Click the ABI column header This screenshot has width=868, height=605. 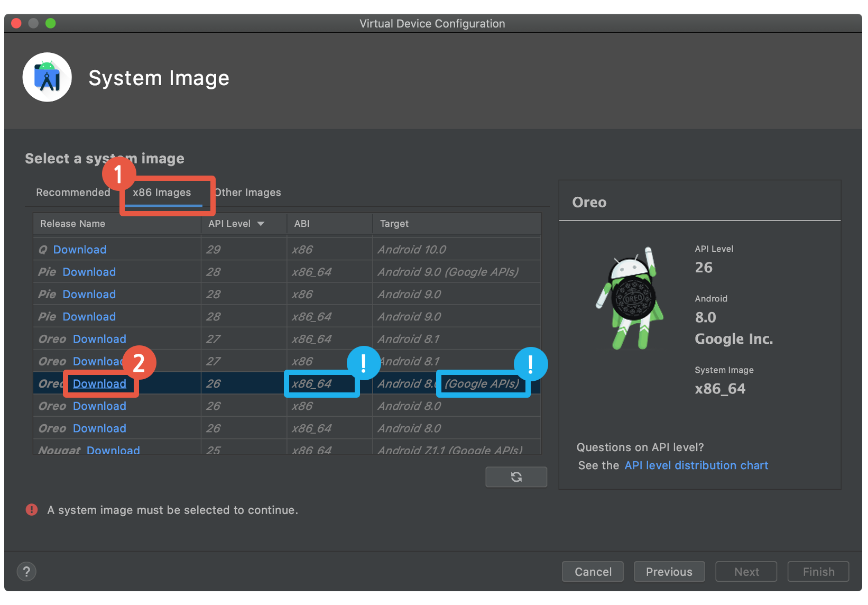point(329,224)
